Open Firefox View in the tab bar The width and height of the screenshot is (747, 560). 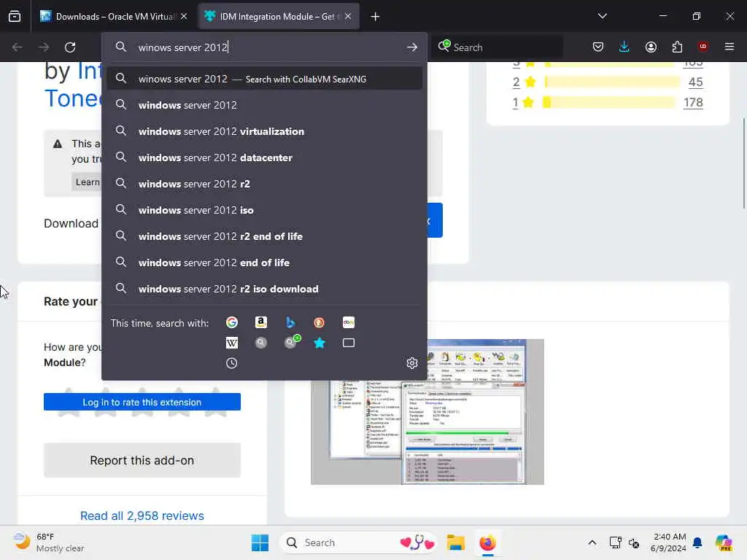coord(15,16)
